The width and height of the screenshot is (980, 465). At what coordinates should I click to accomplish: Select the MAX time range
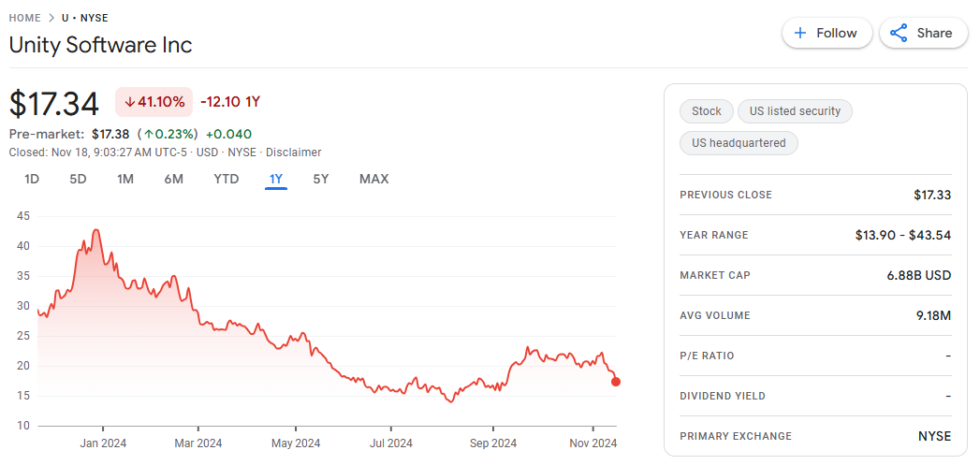[x=373, y=179]
